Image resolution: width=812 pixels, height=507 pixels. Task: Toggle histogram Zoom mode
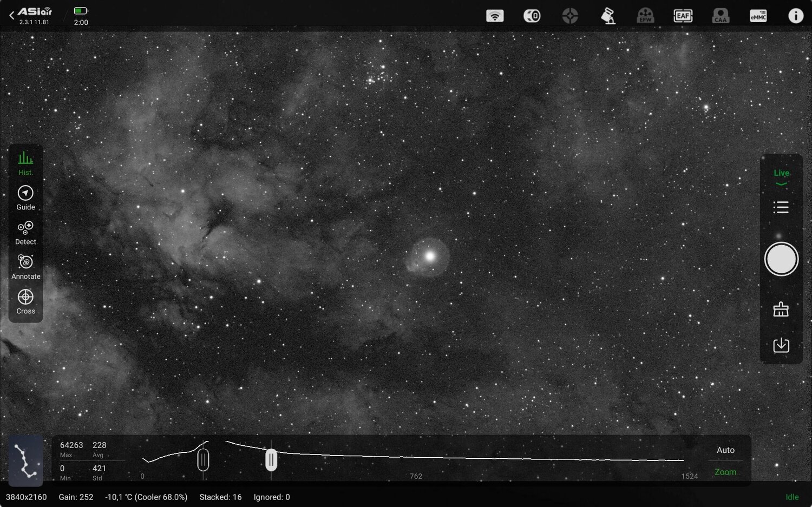[725, 472]
